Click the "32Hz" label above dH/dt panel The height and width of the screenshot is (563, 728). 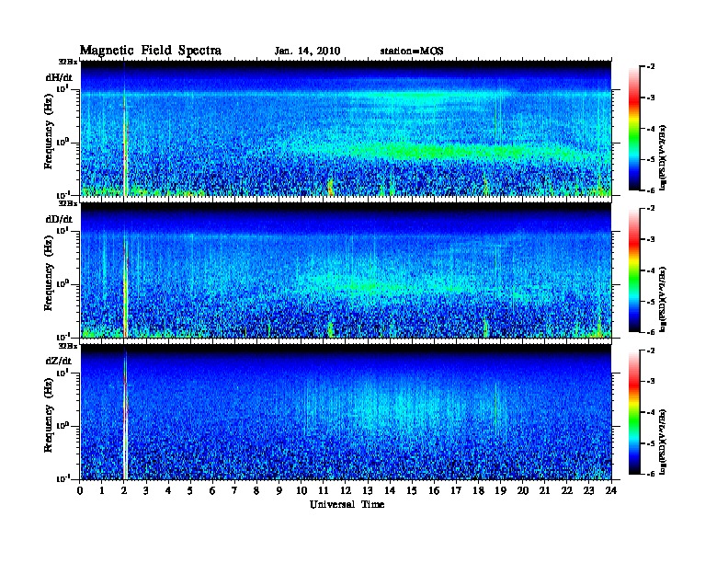(x=67, y=62)
